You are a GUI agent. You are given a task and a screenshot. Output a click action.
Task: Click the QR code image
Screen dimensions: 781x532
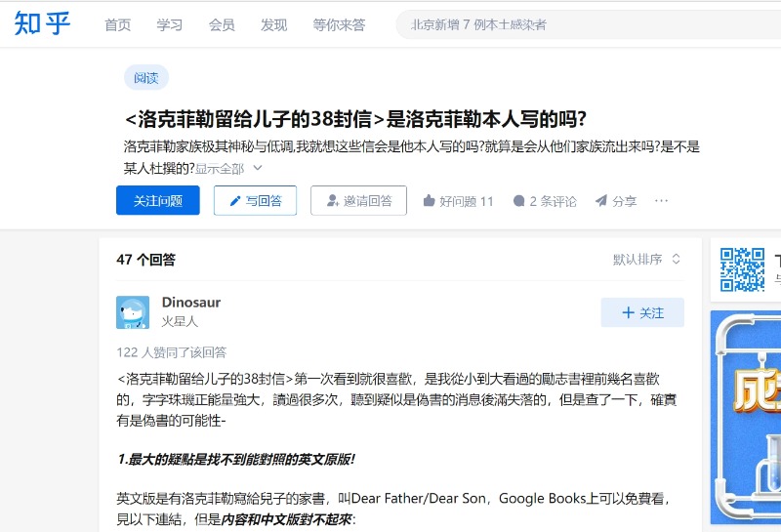742,269
